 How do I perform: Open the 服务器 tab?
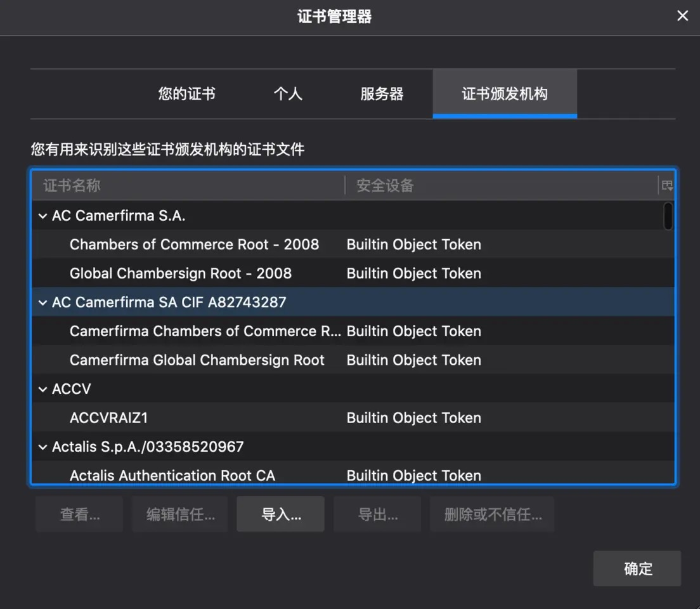382,94
